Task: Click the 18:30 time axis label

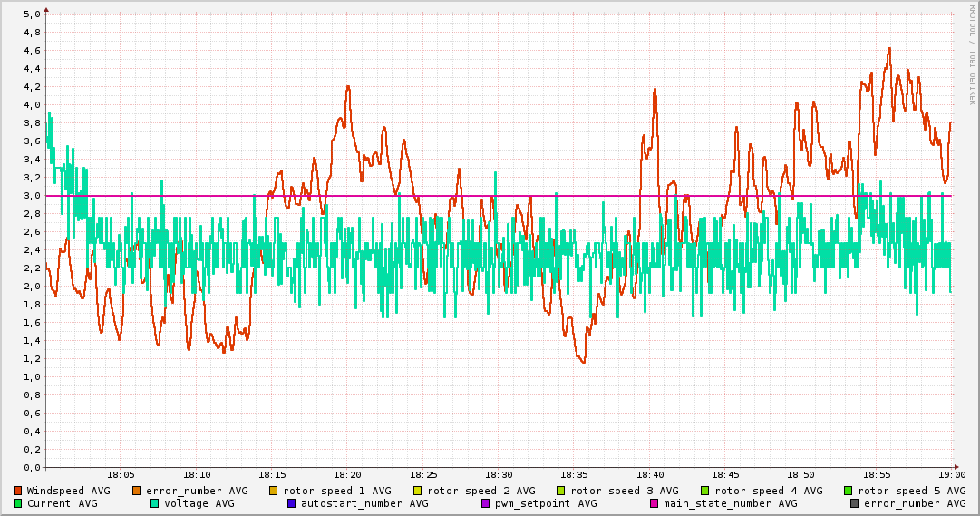Action: coord(499,474)
